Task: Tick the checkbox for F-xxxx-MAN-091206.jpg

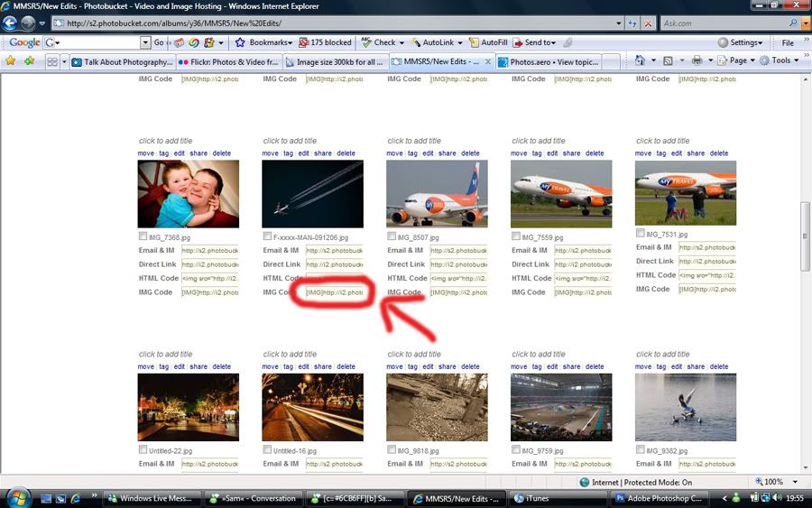Action: [x=267, y=236]
